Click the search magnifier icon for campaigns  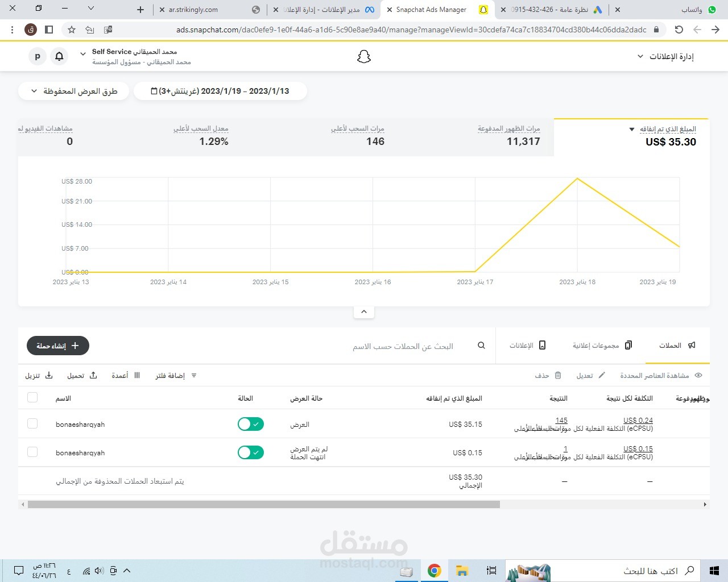[x=481, y=346]
